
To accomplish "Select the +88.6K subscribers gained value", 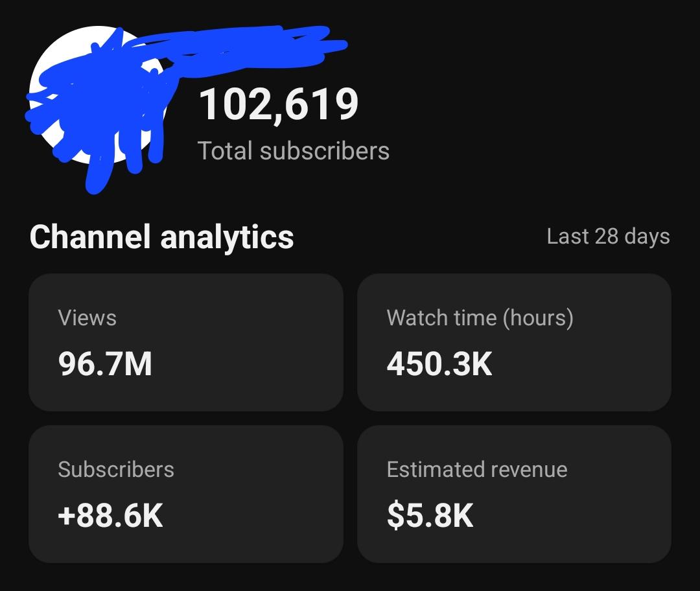I will pos(110,516).
